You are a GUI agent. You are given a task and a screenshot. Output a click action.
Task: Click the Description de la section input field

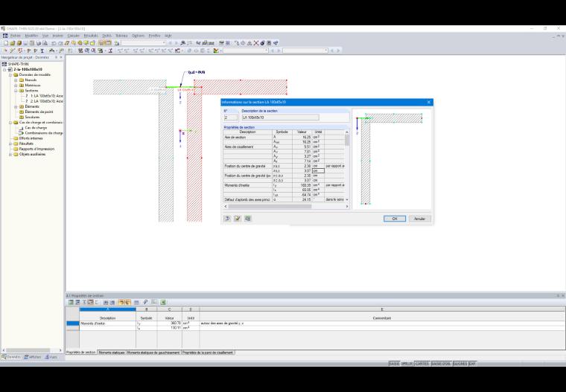281,118
